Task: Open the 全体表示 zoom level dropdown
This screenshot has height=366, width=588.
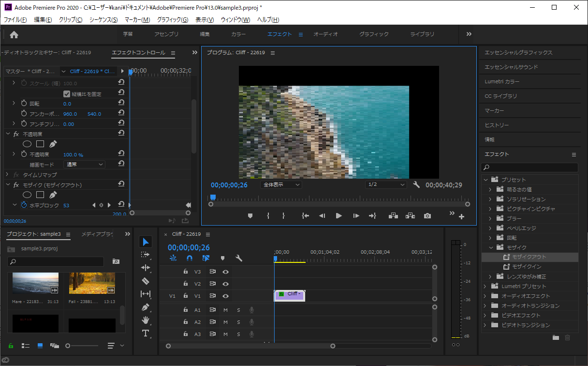Action: [x=281, y=185]
